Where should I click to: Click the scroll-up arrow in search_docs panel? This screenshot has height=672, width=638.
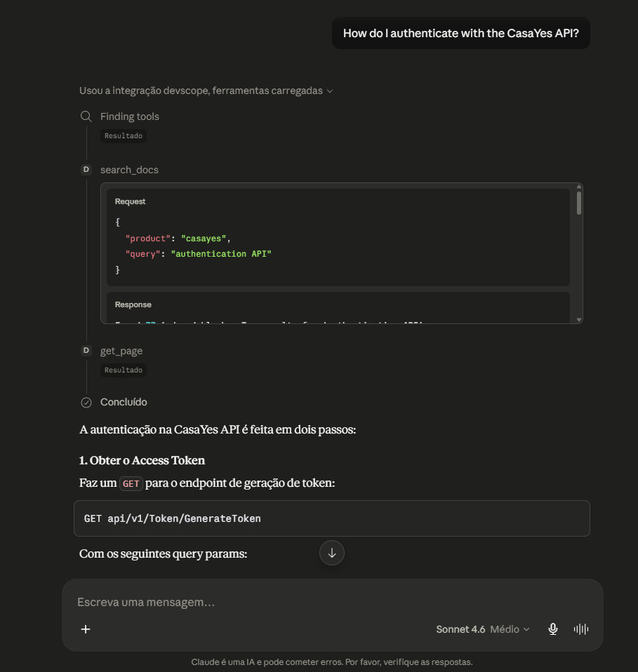[579, 187]
